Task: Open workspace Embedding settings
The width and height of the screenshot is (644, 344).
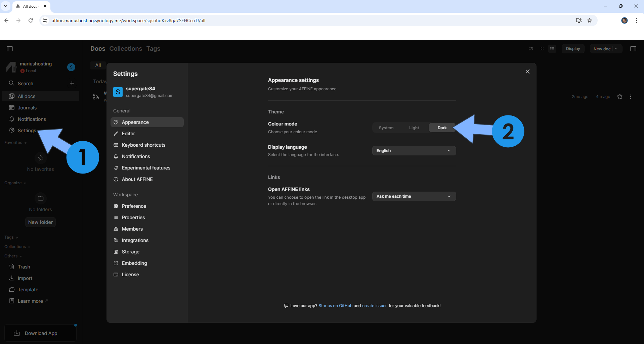Action: (147, 263)
